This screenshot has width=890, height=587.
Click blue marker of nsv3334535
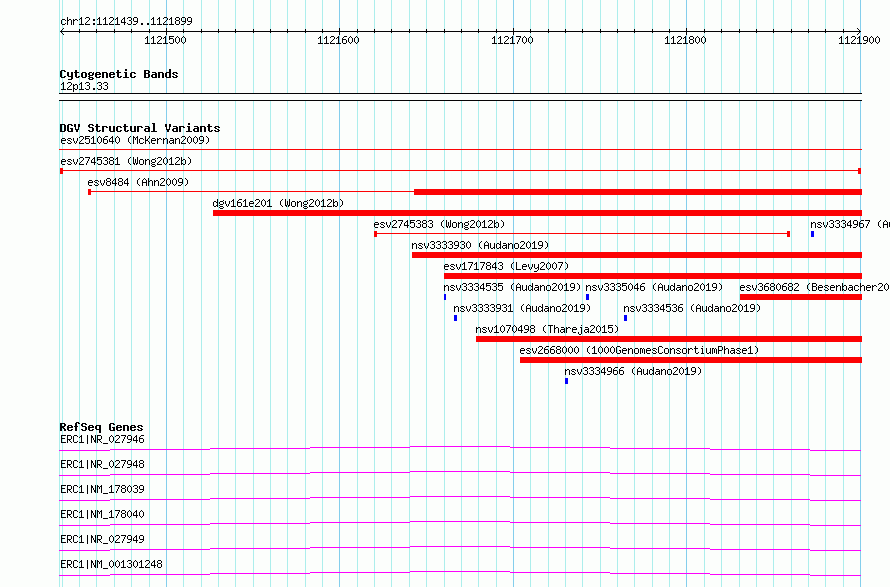[x=445, y=297]
